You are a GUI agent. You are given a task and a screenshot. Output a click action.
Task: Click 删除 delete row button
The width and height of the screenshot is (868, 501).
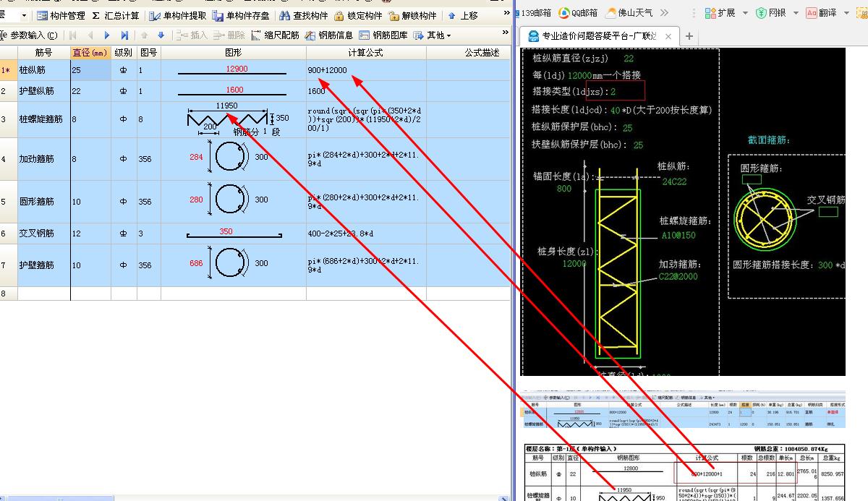coord(230,35)
